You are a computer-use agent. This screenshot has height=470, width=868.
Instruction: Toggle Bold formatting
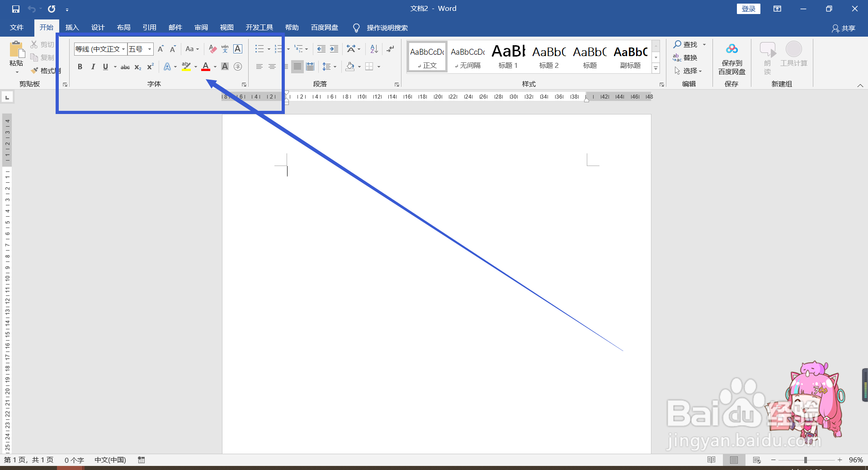coord(80,66)
